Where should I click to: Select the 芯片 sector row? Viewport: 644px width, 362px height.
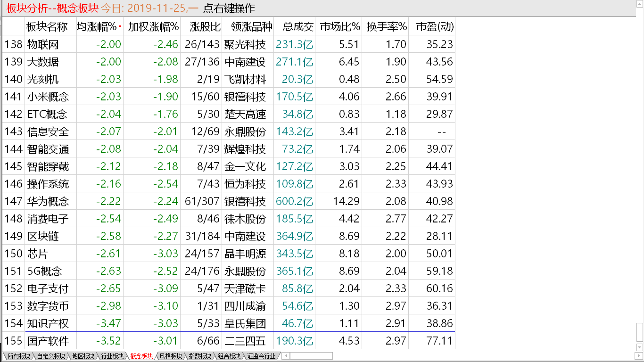click(x=229, y=254)
